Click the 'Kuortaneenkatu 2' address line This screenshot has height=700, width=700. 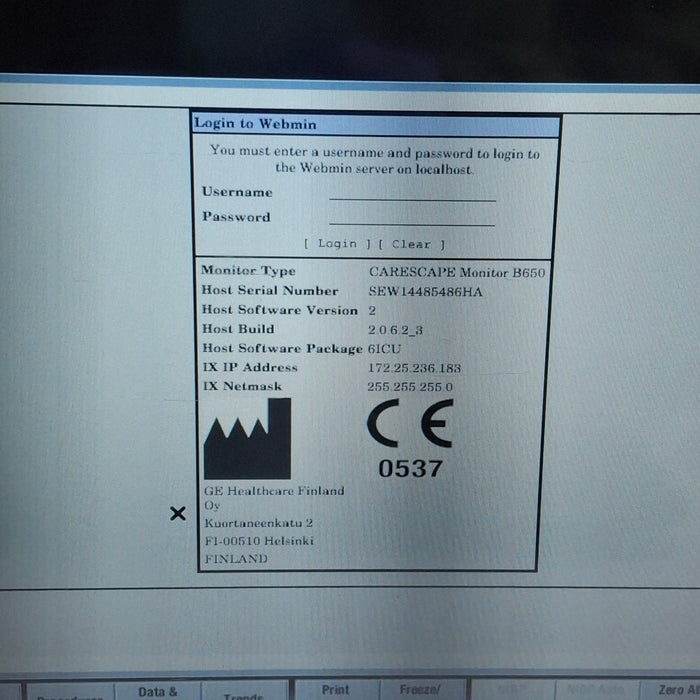click(x=258, y=523)
